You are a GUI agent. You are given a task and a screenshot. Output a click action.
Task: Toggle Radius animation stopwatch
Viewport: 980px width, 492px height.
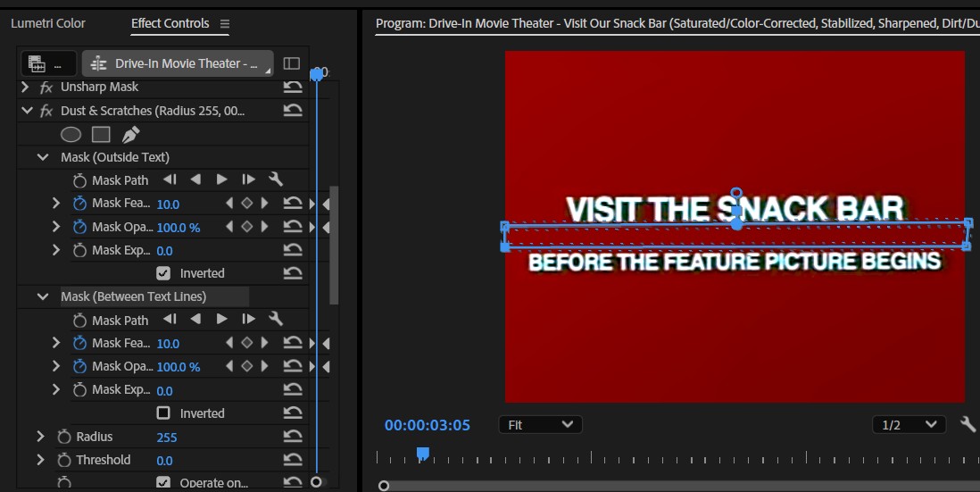point(63,437)
